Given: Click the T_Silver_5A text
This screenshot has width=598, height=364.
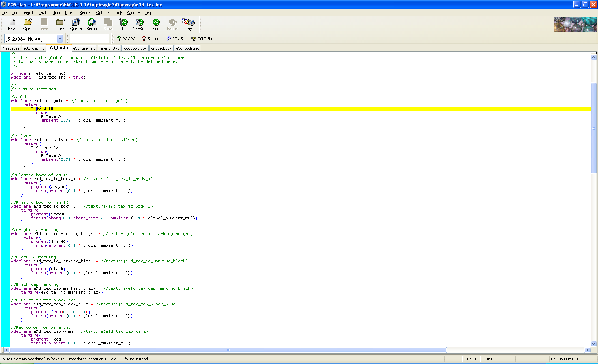Looking at the screenshot, I should click(44, 148).
